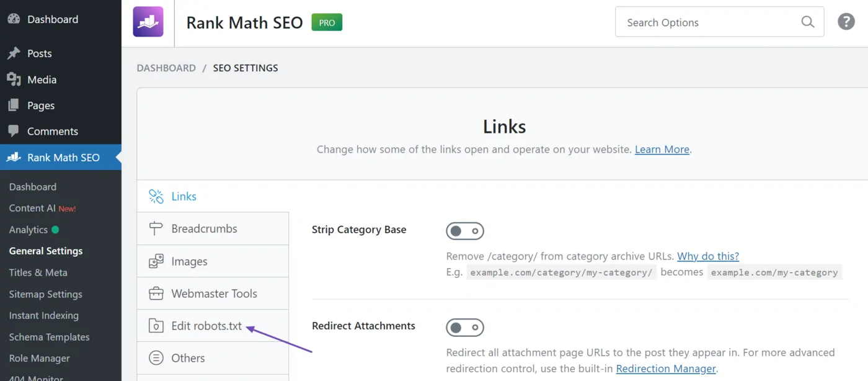Click the Comments speech bubble icon
This screenshot has height=381, width=868.
[x=14, y=131]
